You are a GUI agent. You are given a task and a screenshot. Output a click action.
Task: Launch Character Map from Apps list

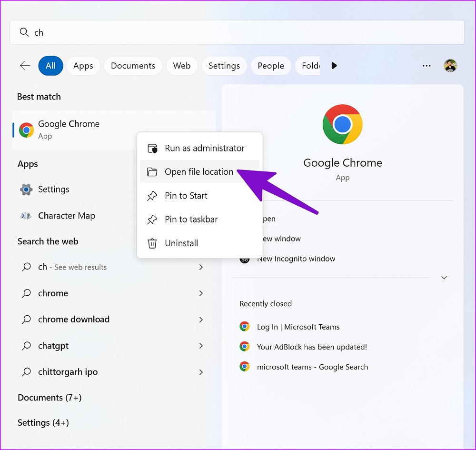click(x=66, y=215)
